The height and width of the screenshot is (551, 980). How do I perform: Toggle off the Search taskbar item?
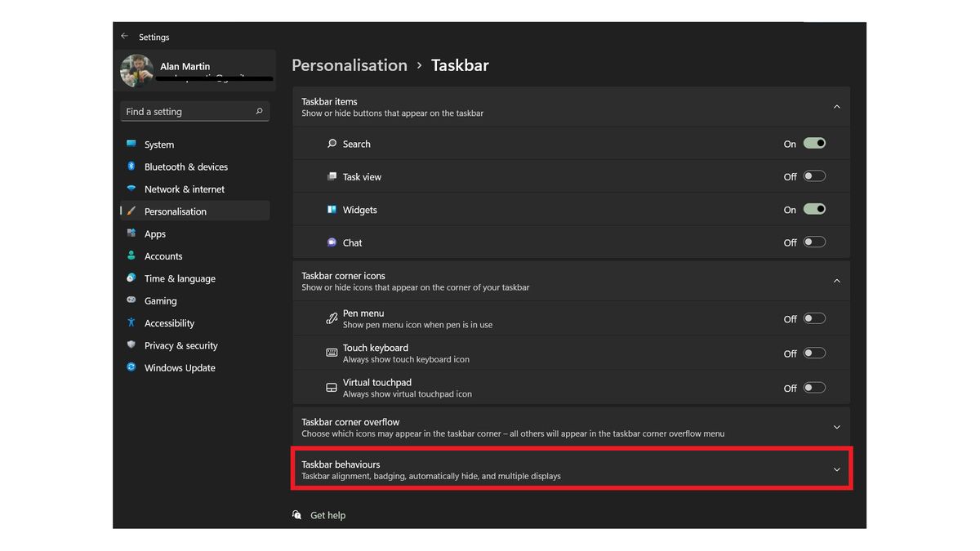pos(814,143)
